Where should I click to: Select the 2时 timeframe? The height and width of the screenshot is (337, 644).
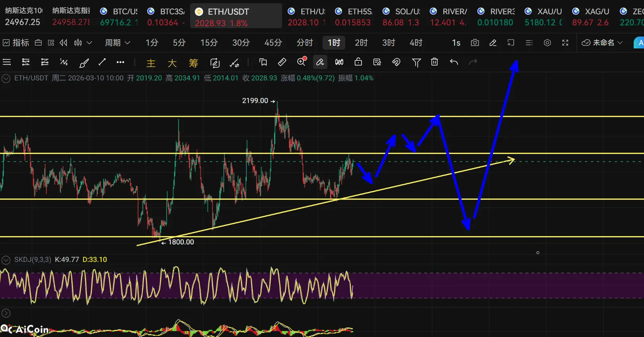[361, 42]
